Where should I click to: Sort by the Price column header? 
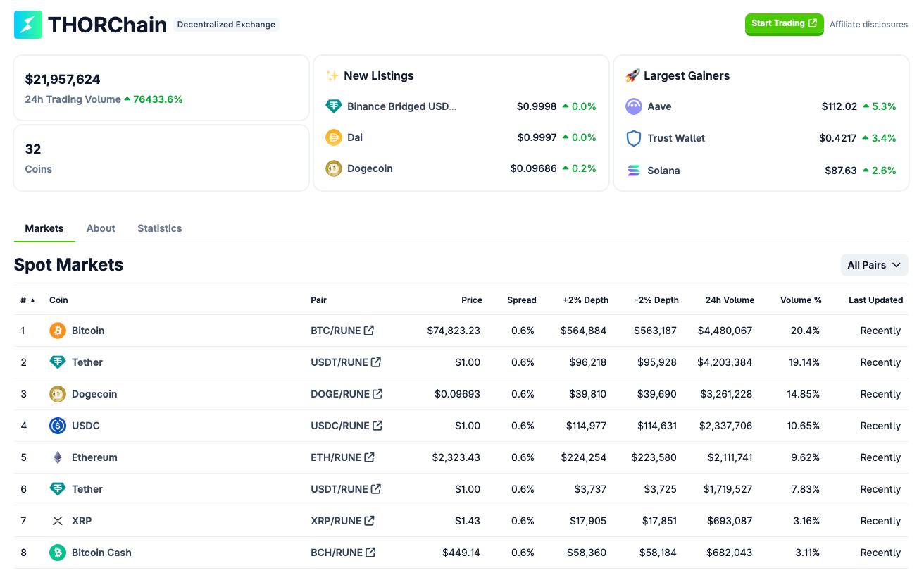[472, 300]
